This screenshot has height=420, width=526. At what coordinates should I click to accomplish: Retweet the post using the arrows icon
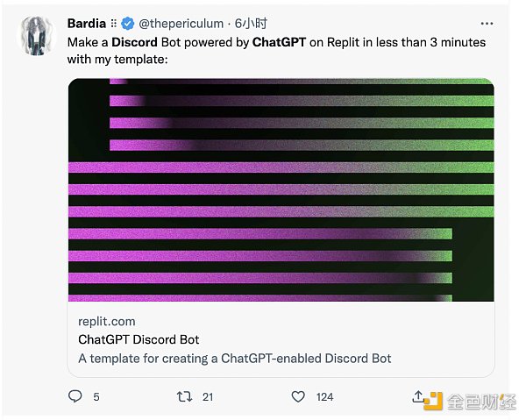point(184,397)
